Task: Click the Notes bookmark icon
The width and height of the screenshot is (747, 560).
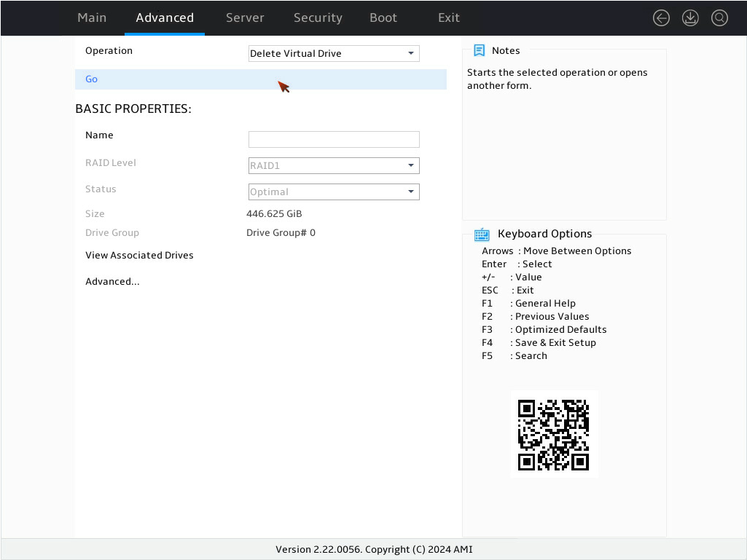Action: pos(480,50)
